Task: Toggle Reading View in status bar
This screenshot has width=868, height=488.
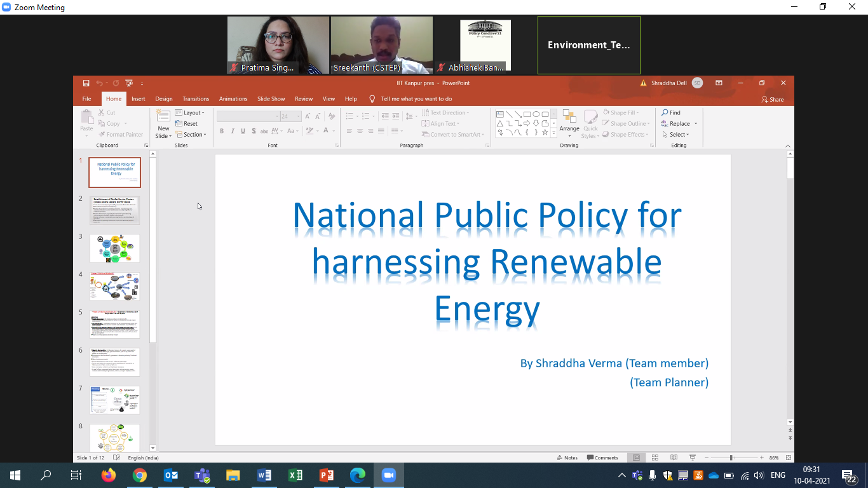Action: click(x=674, y=457)
